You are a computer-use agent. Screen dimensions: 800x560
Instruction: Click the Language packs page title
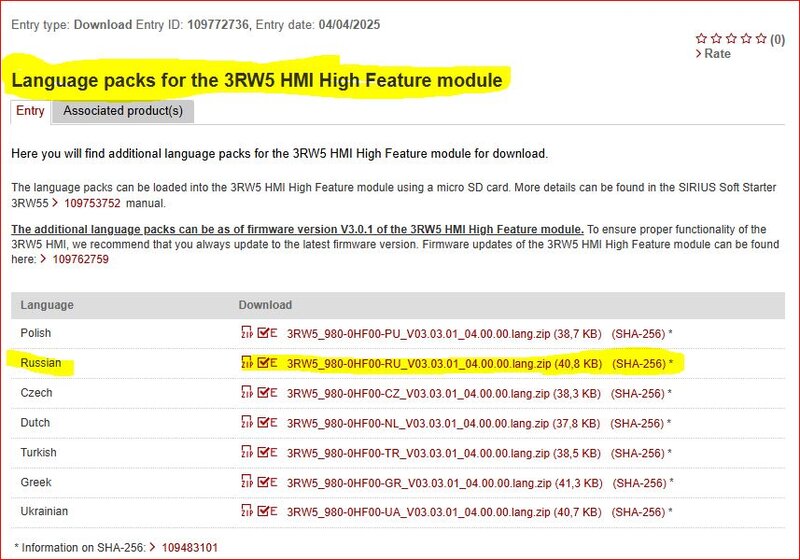pyautogui.click(x=257, y=80)
